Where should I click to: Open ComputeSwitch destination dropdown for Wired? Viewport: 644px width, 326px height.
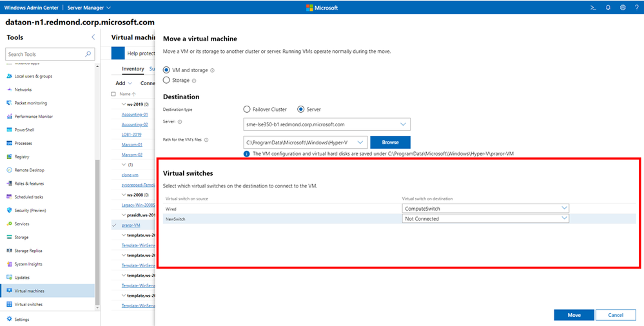(485, 209)
